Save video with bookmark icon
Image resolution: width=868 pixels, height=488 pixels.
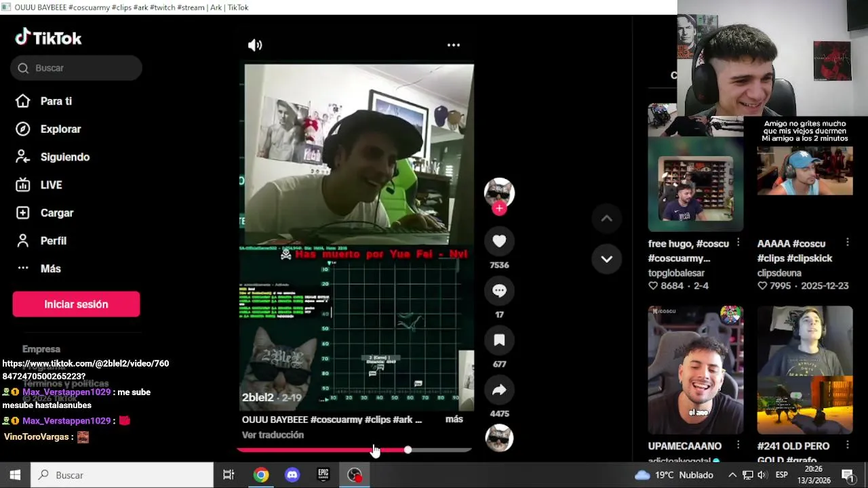(x=499, y=340)
